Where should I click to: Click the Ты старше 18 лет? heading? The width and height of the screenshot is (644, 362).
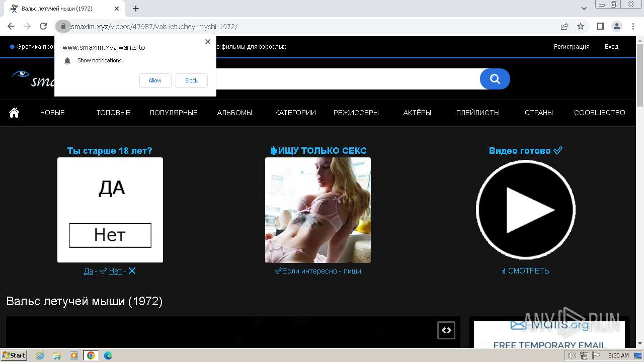pyautogui.click(x=110, y=150)
